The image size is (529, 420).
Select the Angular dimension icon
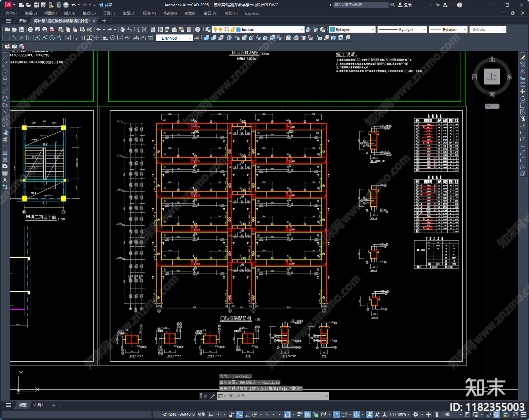pyautogui.click(x=59, y=38)
